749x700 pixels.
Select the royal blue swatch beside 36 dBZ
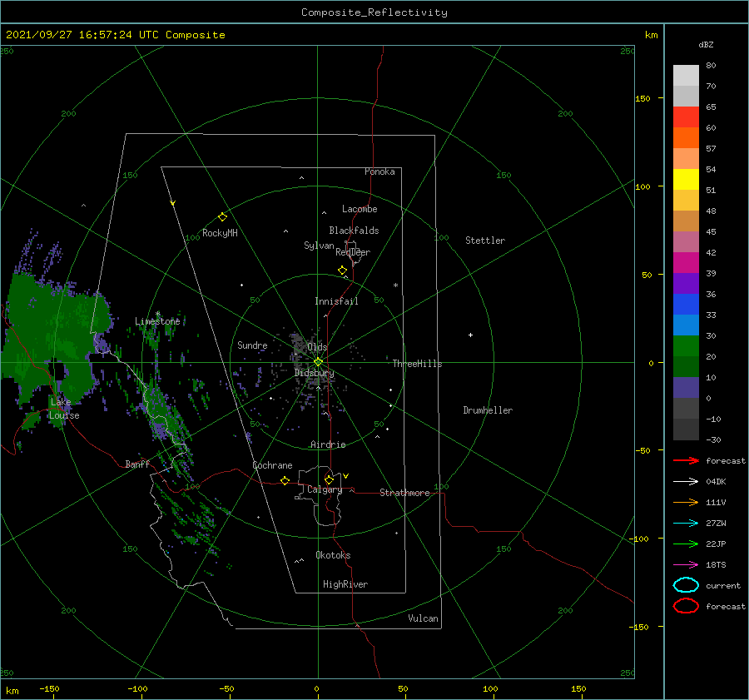[x=686, y=304]
